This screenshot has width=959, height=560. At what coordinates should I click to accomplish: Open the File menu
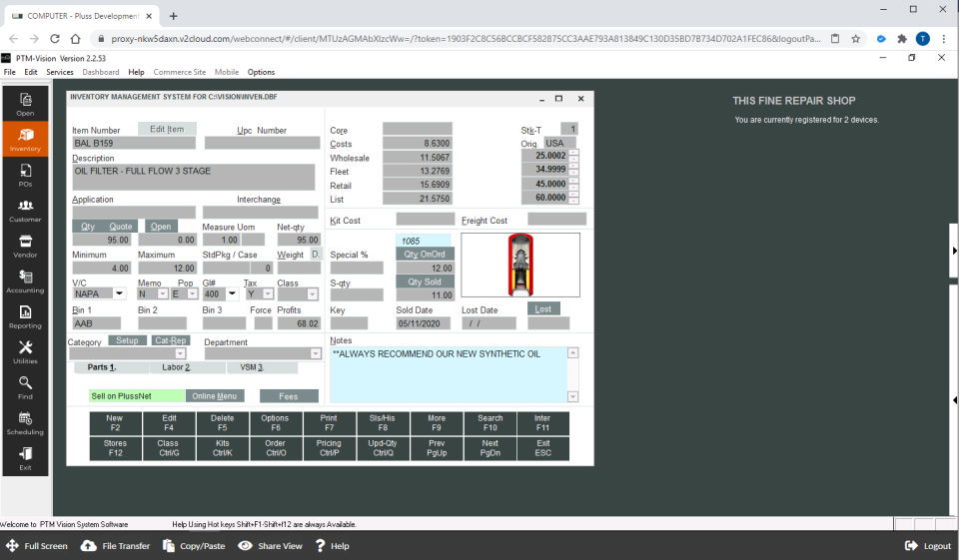pyautogui.click(x=10, y=72)
